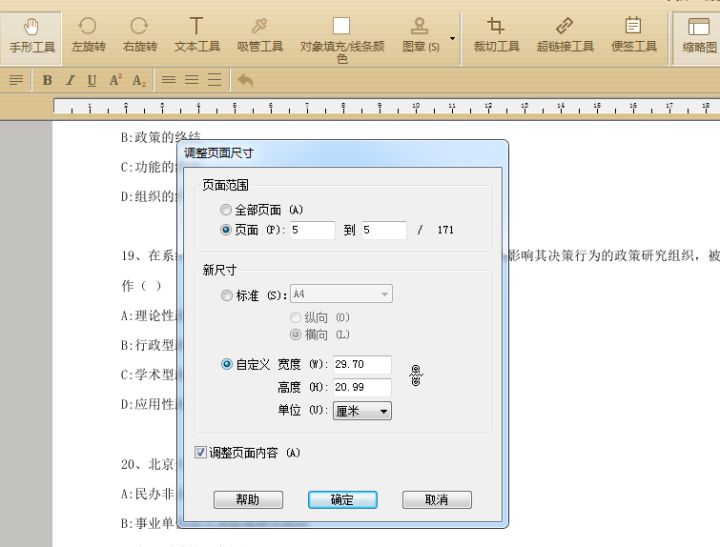
Task: Click the Height (高度) input field
Action: [x=362, y=387]
